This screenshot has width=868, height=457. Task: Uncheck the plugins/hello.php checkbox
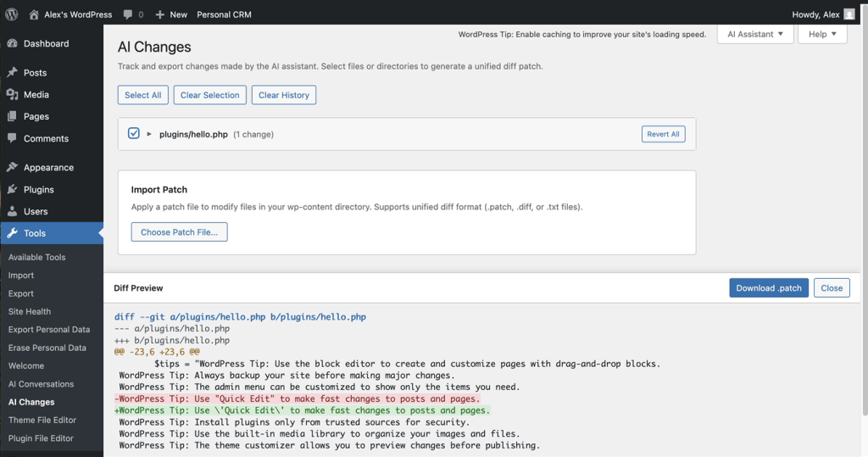[x=134, y=134]
